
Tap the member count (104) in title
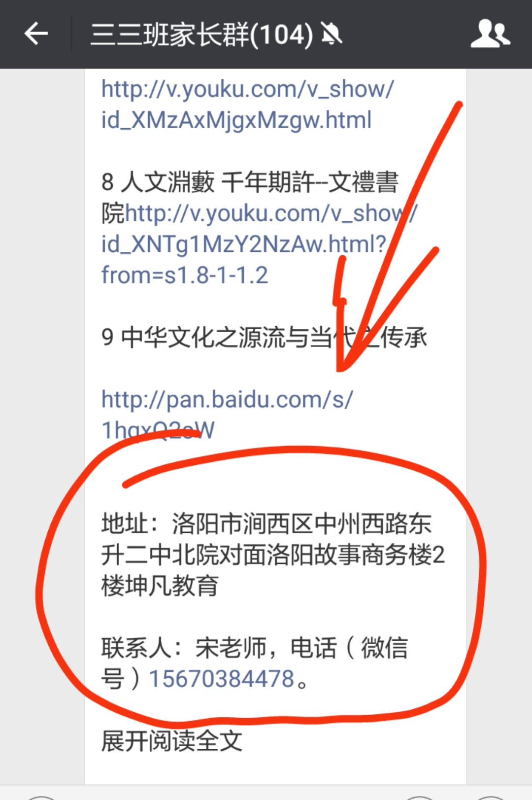tap(281, 35)
